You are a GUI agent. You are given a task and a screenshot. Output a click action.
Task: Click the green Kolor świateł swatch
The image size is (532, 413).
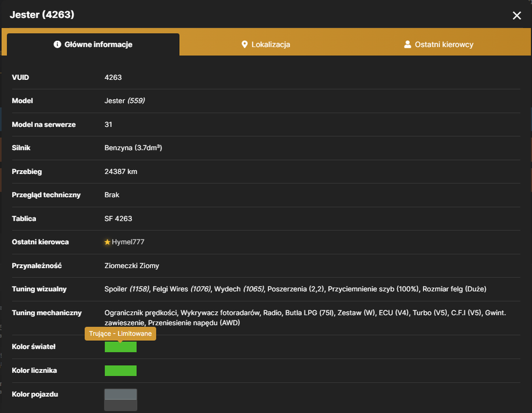120,347
